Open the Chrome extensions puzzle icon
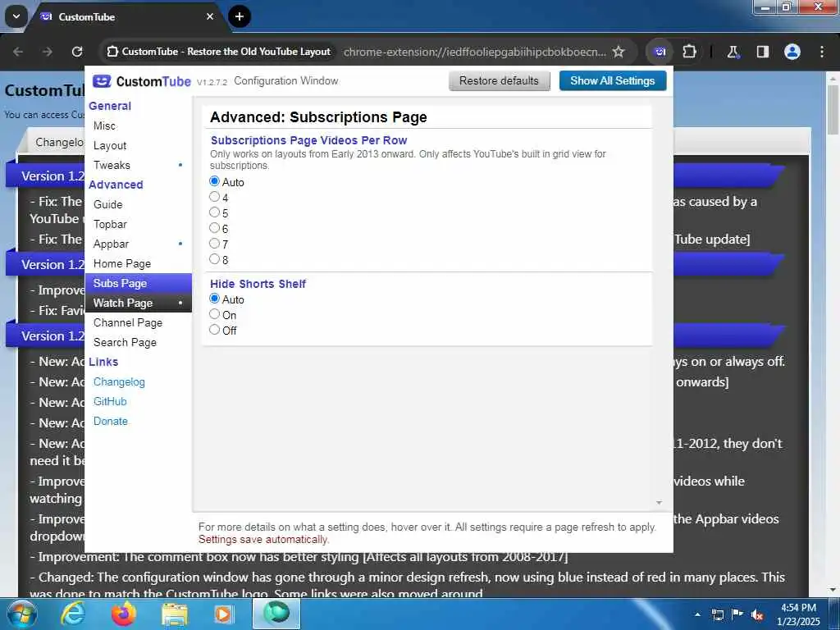 coord(689,52)
